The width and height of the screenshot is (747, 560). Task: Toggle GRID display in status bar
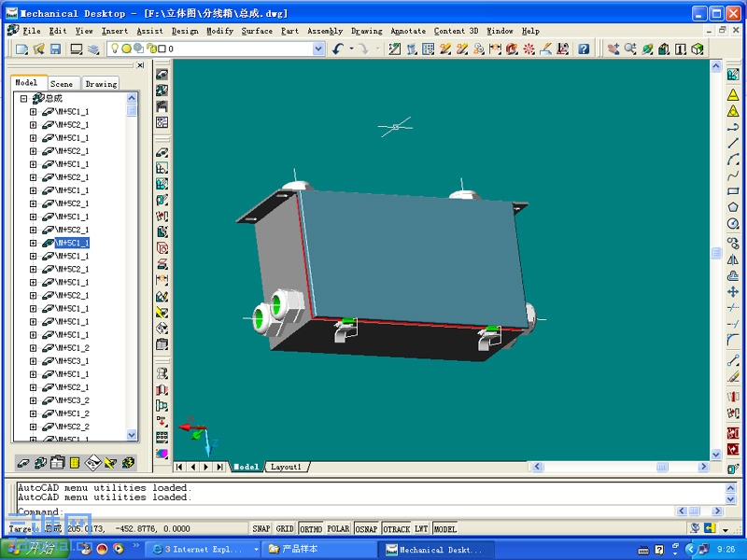pos(285,528)
